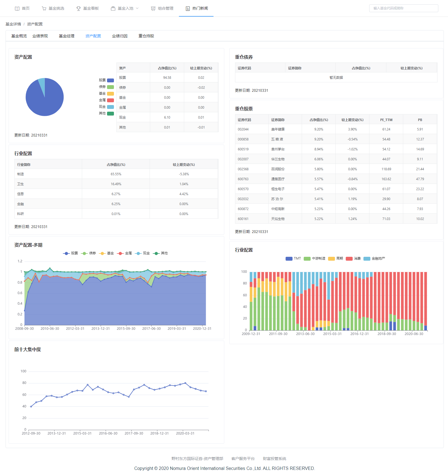Image resolution: width=448 pixels, height=476 pixels.
Task: Focus the fund code search input
Action: pyautogui.click(x=403, y=8)
